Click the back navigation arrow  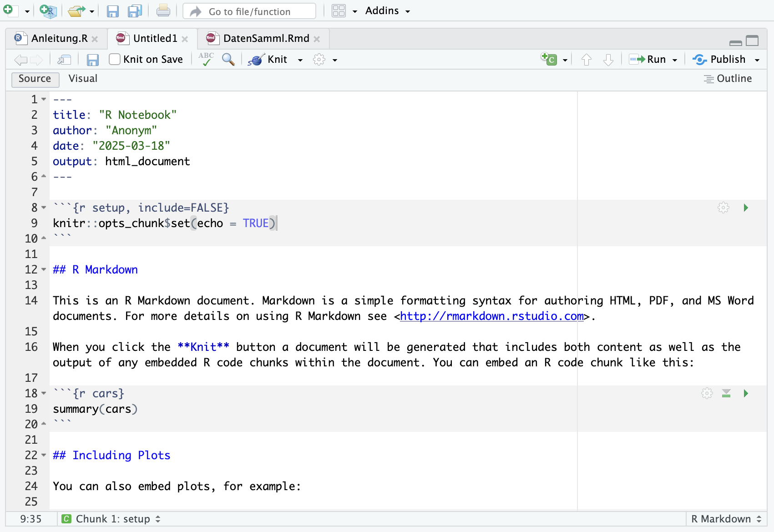[x=21, y=60]
